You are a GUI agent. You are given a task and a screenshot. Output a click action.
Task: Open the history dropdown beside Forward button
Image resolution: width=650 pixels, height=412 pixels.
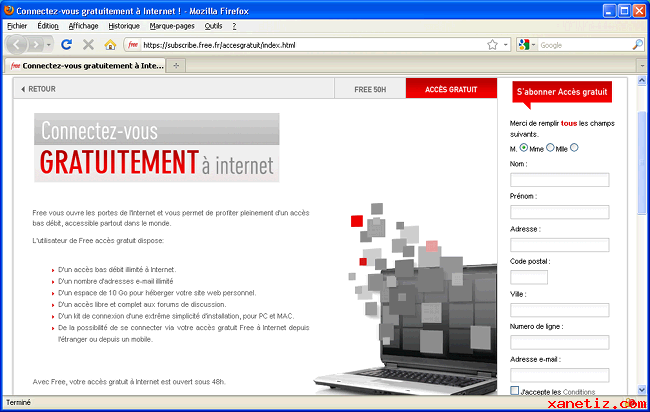pyautogui.click(x=49, y=44)
